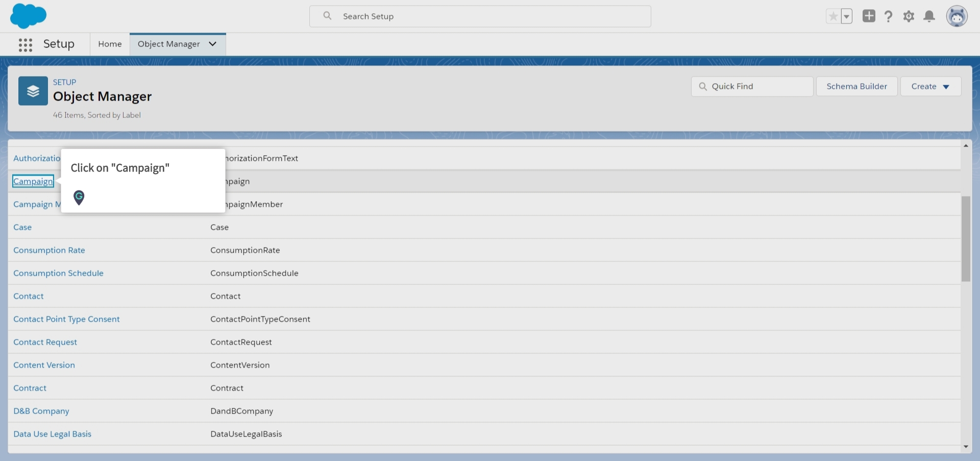Image resolution: width=980 pixels, height=461 pixels.
Task: Open Schema Builder
Action: pyautogui.click(x=856, y=86)
